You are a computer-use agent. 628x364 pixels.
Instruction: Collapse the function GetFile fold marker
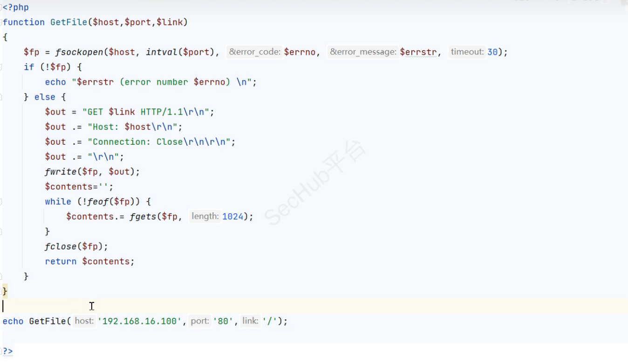(x=1, y=22)
